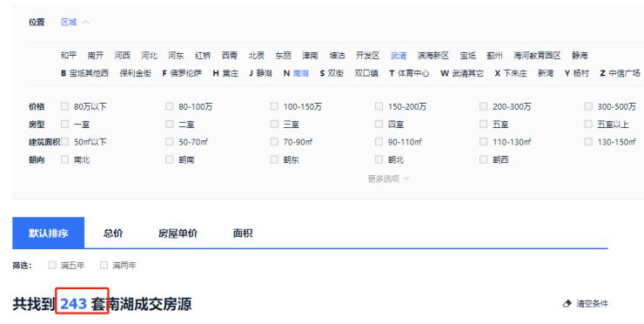Pick the 河北 district
Screen dimensions: 644x324
tap(149, 56)
